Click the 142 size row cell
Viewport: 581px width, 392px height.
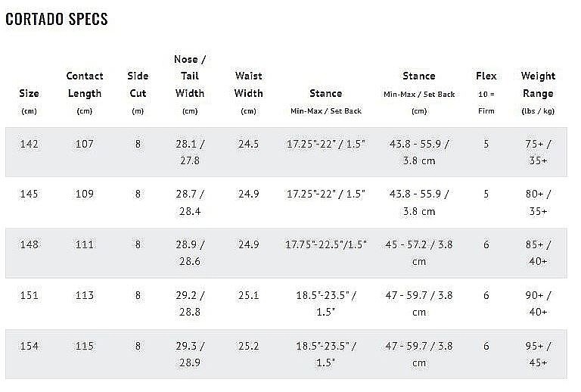click(x=29, y=144)
